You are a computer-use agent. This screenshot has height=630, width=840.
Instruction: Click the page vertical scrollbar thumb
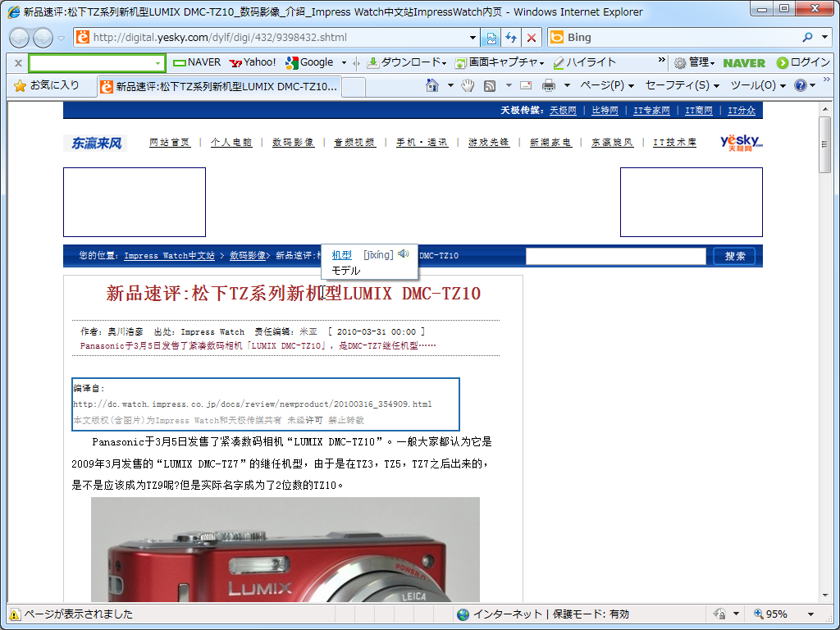pyautogui.click(x=825, y=144)
